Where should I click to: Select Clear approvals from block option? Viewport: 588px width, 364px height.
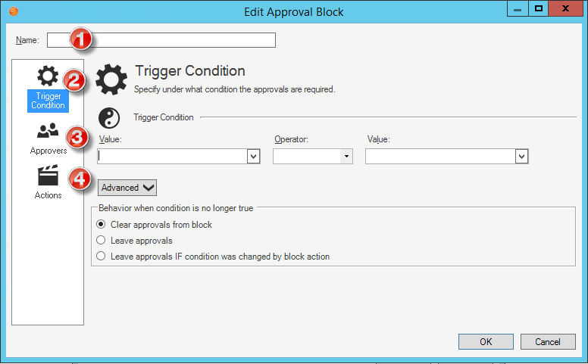pyautogui.click(x=102, y=225)
